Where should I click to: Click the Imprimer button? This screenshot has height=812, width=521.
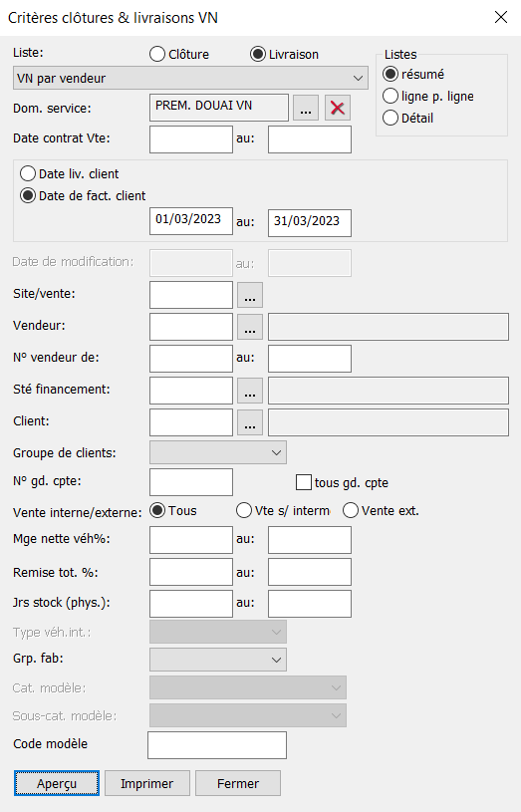point(147,783)
